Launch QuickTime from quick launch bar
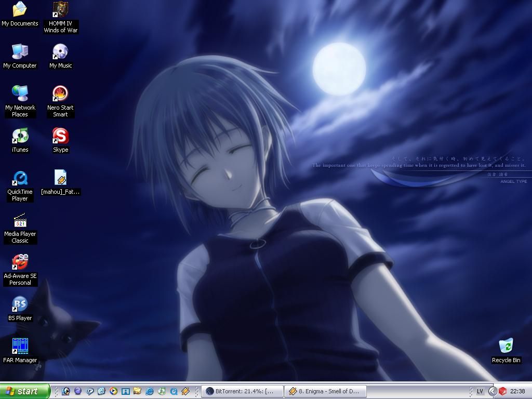The image size is (532, 399). pyautogui.click(x=174, y=391)
